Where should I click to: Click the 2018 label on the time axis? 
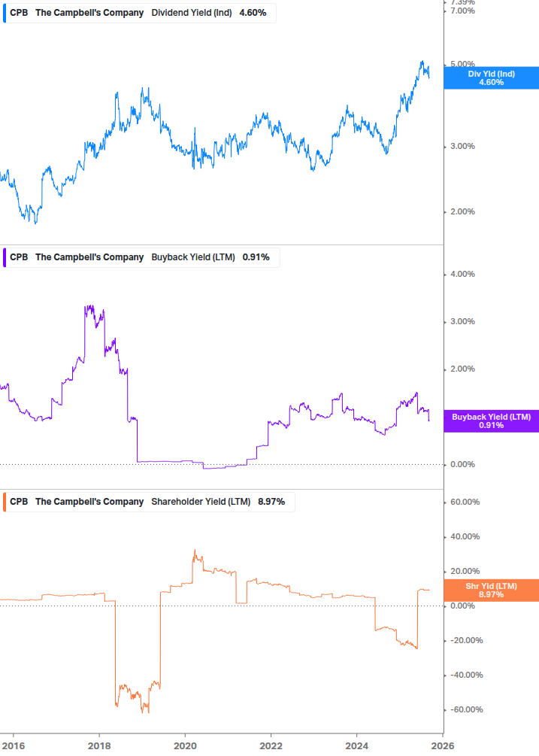tap(99, 746)
